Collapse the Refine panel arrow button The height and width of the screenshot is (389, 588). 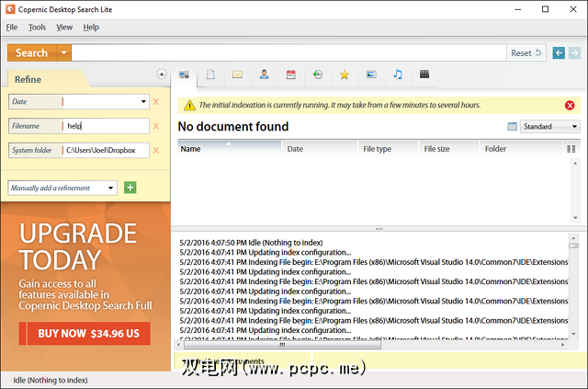coord(162,74)
